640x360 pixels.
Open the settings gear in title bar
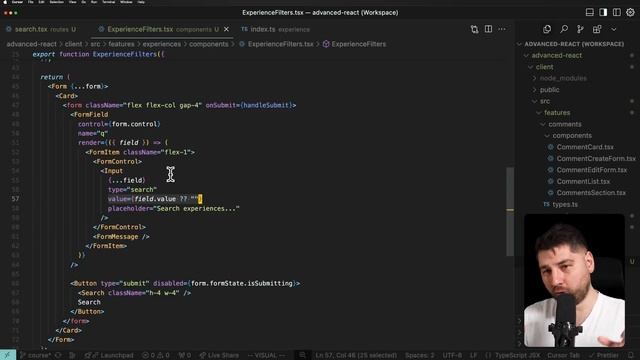coord(630,12)
